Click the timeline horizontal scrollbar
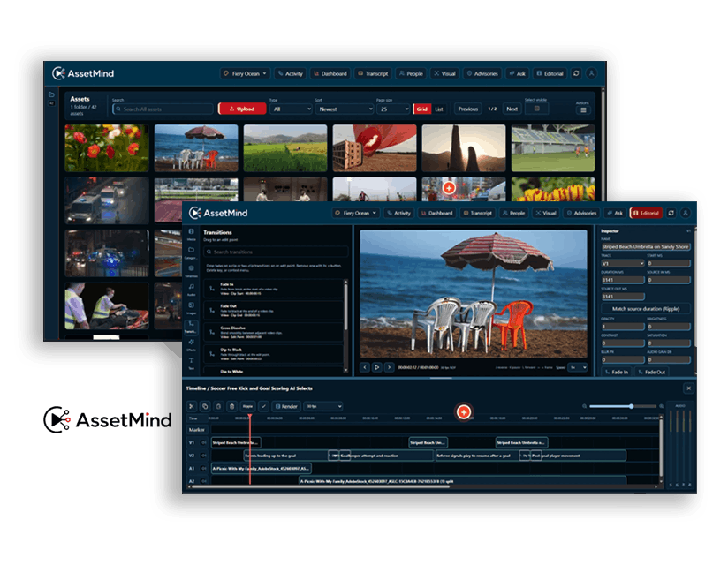Viewport: 728px width, 565px height. [321, 487]
